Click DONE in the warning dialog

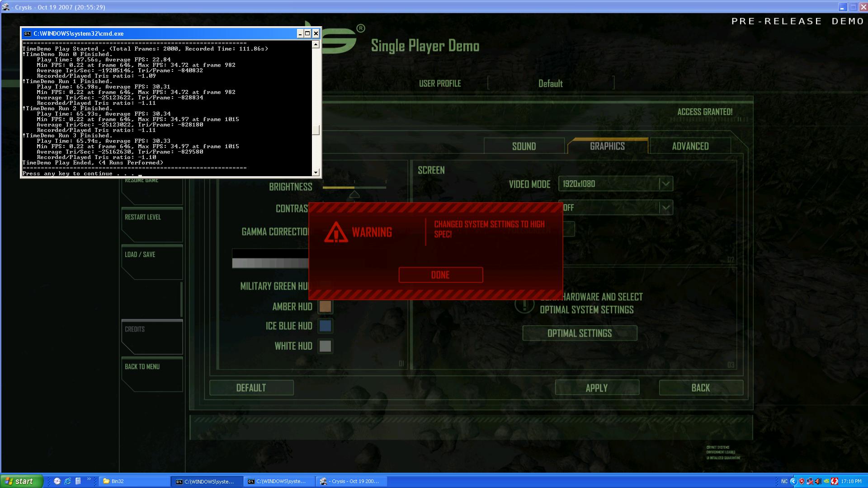441,275
